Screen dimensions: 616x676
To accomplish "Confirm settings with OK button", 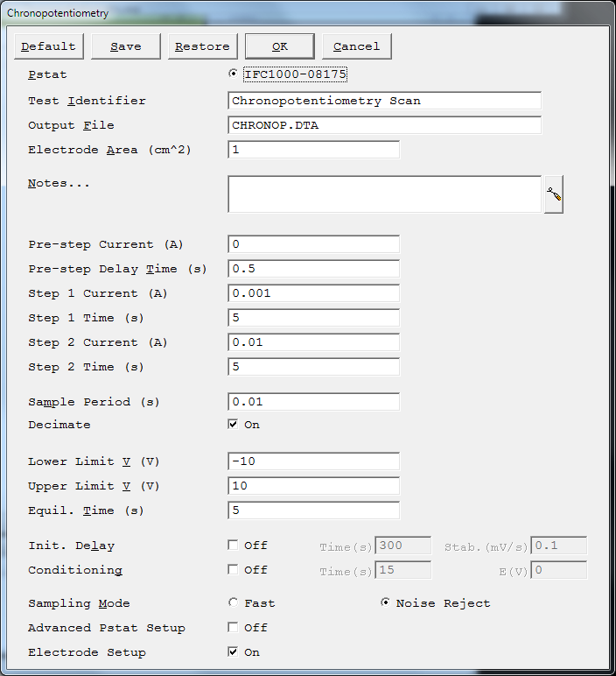I will coord(280,46).
